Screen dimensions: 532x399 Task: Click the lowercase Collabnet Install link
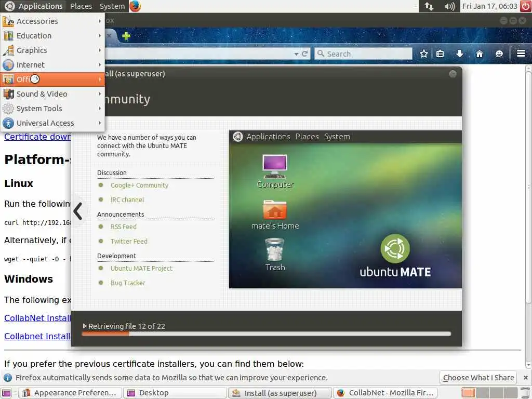coord(37,336)
